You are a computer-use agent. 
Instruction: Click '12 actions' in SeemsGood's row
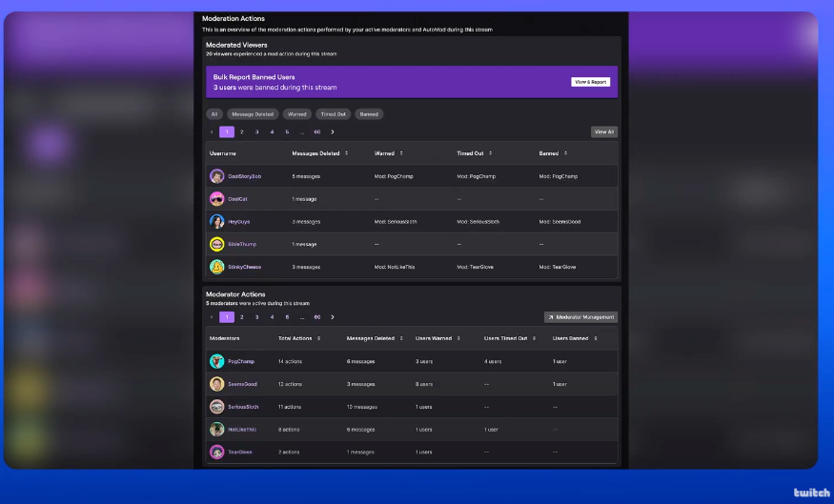(290, 384)
